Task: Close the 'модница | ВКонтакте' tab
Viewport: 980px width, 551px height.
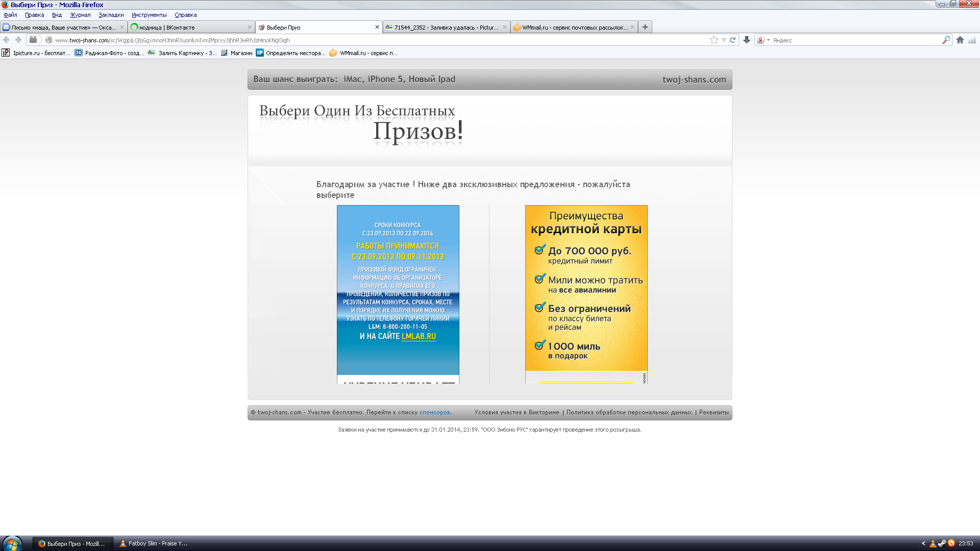Action: [x=250, y=27]
